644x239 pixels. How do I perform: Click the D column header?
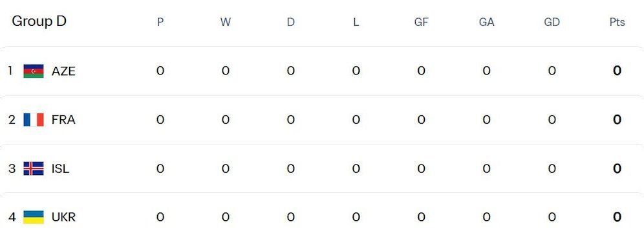click(291, 22)
